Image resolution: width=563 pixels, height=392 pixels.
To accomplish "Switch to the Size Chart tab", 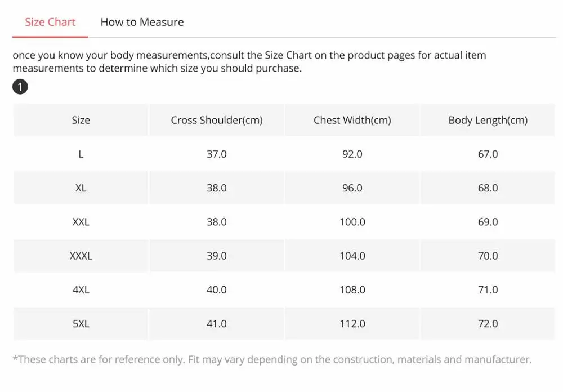I will point(50,22).
